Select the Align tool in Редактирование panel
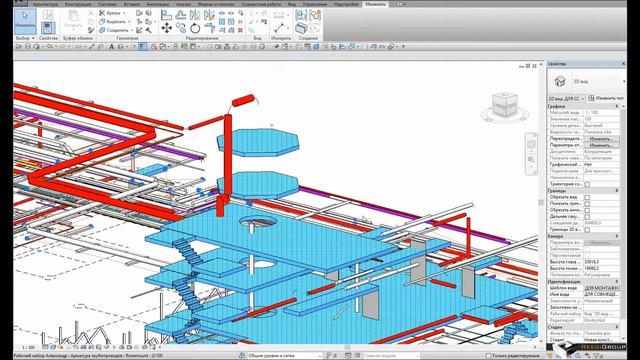Image resolution: width=640 pixels, height=360 pixels. click(x=166, y=16)
